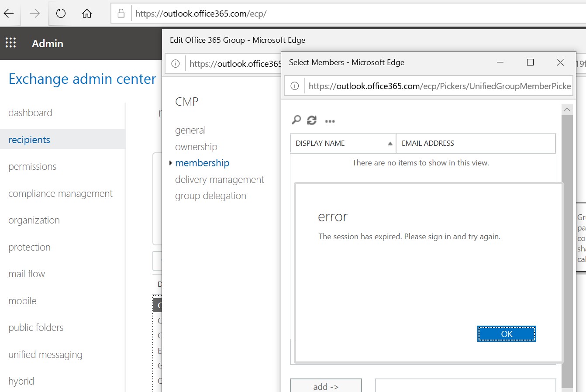586x392 pixels.
Task: Maximize the Select Members window
Action: pyautogui.click(x=530, y=62)
